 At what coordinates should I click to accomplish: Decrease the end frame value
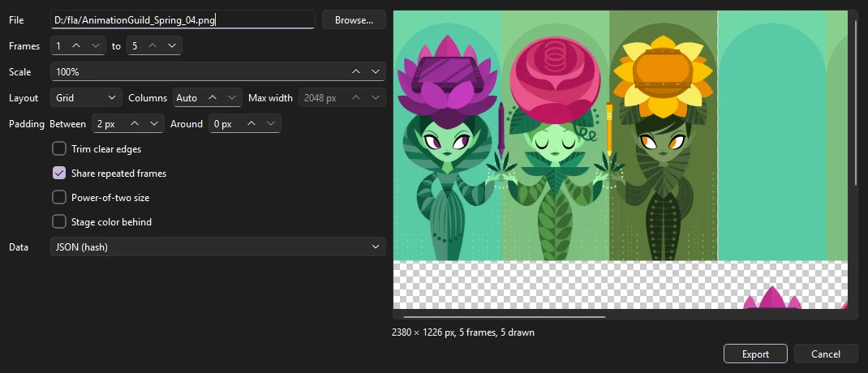click(172, 46)
